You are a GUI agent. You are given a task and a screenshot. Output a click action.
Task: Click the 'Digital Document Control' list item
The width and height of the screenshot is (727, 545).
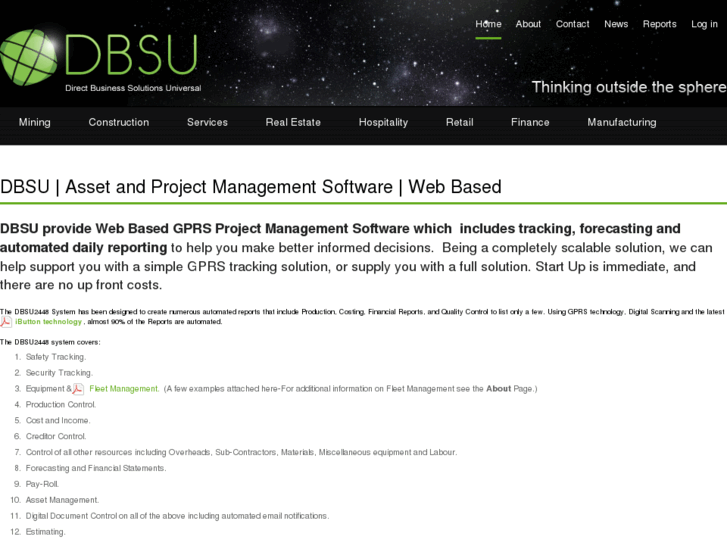[177, 516]
